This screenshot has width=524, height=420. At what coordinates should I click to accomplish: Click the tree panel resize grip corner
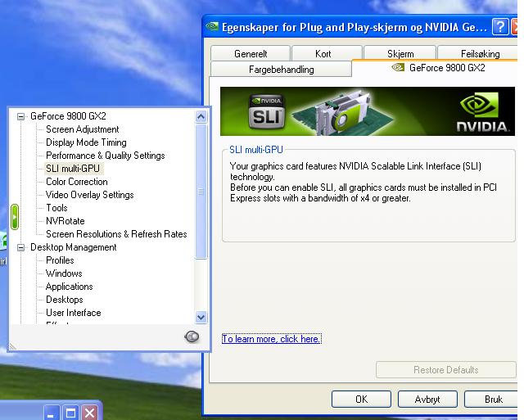point(12,346)
